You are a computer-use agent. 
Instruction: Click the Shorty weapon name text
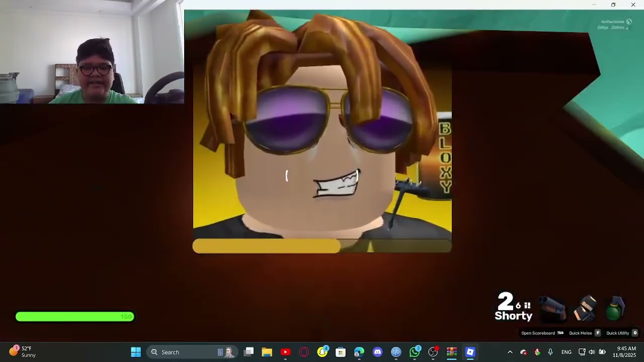click(x=513, y=316)
